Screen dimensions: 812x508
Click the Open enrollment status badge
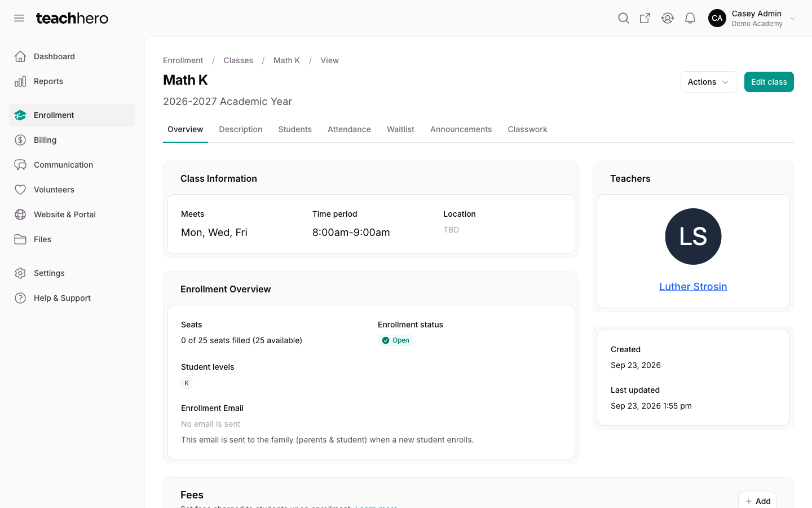pyautogui.click(x=395, y=340)
